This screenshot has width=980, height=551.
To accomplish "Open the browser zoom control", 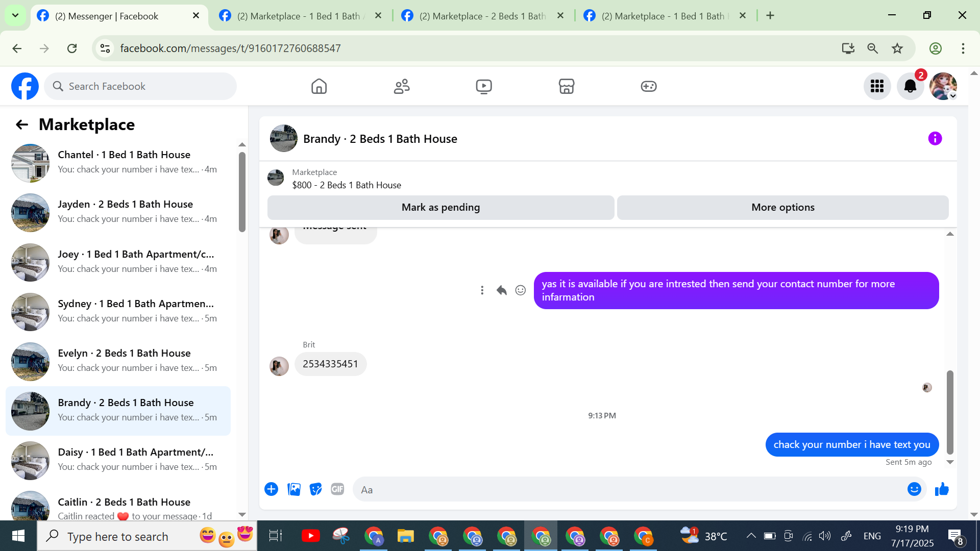I will pos(873,48).
